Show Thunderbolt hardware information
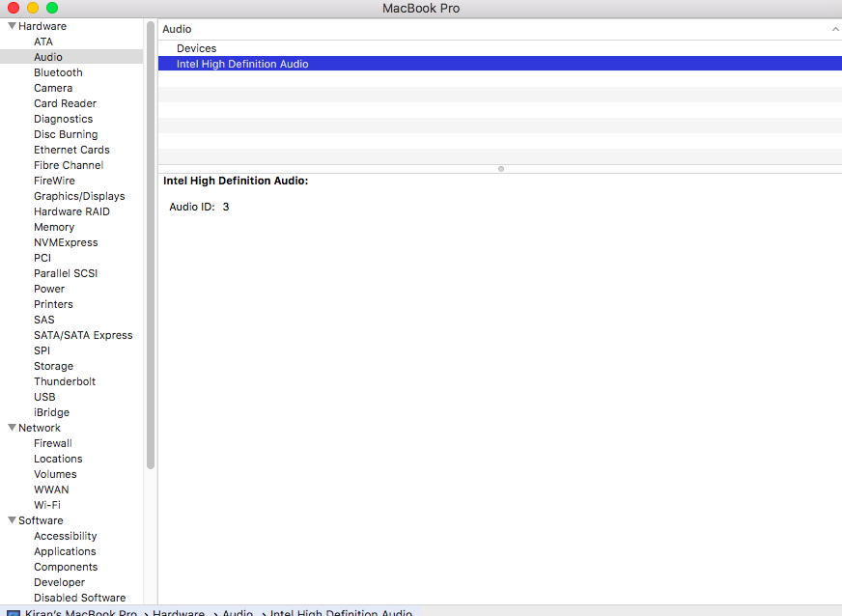Viewport: 842px width, 616px height. pos(65,381)
